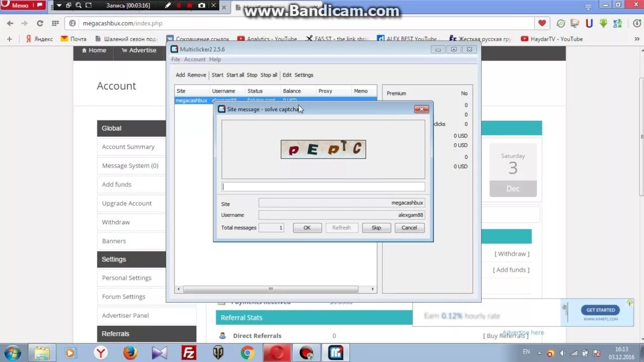The width and height of the screenshot is (644, 362).
Task: Open Add funds sidebar link
Action: pos(117,185)
